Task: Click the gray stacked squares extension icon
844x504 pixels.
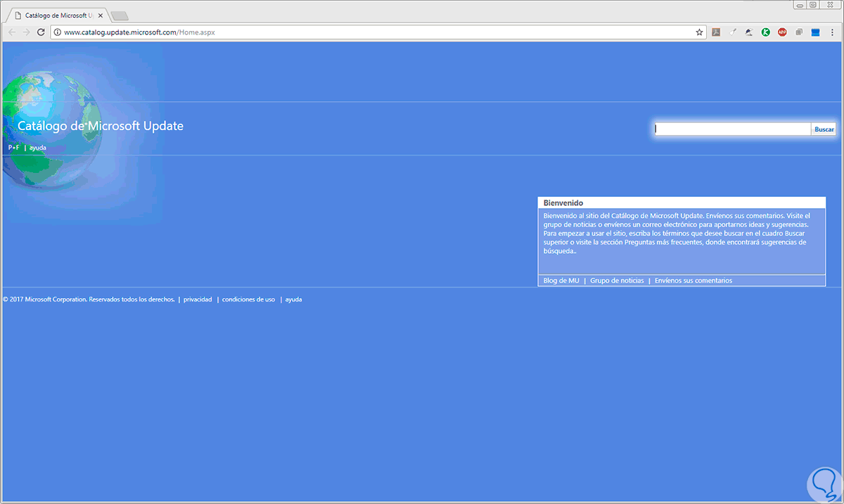Action: [x=799, y=32]
